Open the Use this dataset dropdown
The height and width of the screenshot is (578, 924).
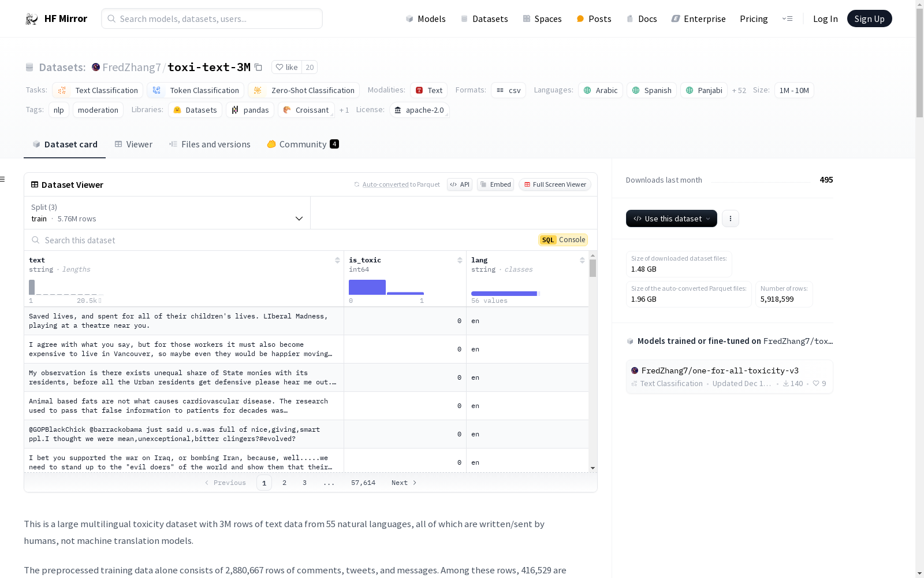pos(672,218)
